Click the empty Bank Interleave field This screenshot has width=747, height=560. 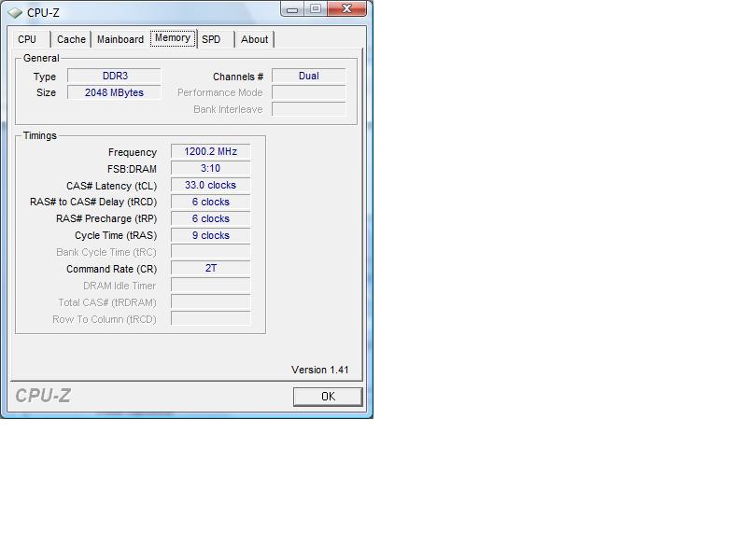[309, 109]
